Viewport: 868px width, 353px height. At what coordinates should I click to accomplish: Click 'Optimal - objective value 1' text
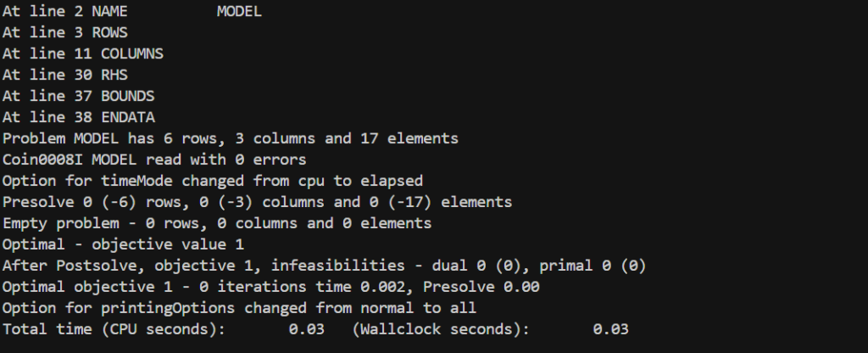123,244
